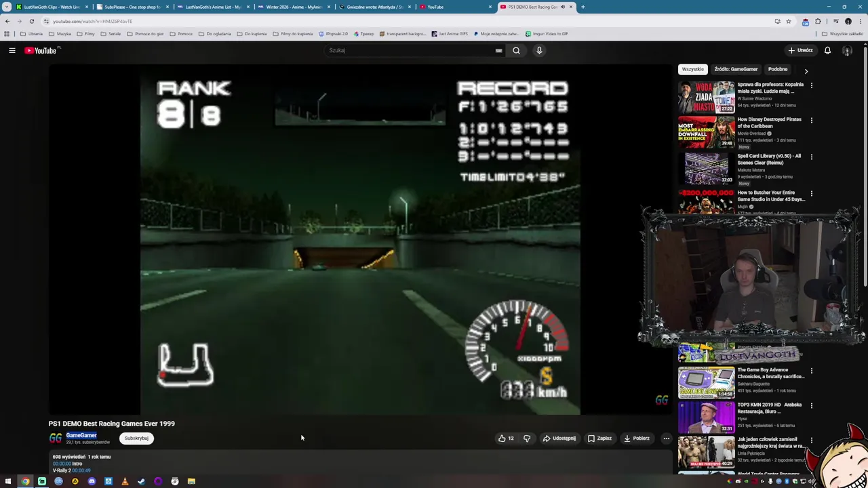Screen dimensions: 868x488
Task: Show more filter chips with right arrow
Action: (x=806, y=70)
